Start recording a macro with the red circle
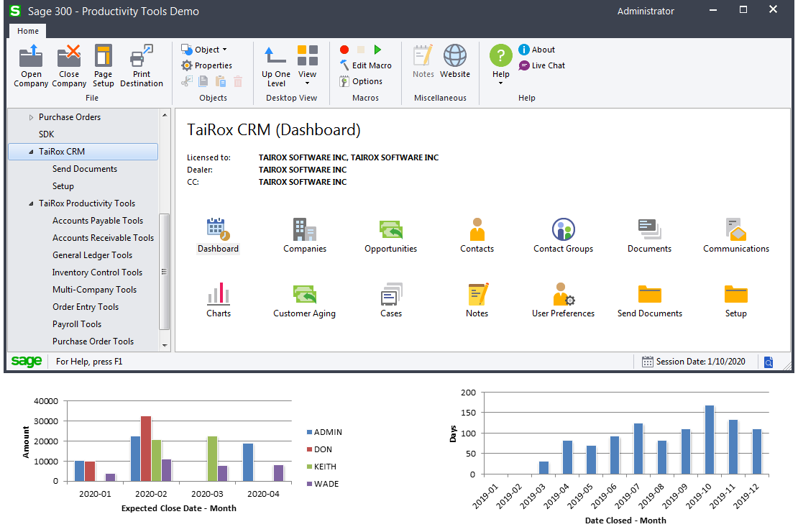This screenshot has width=798, height=532. tap(344, 50)
